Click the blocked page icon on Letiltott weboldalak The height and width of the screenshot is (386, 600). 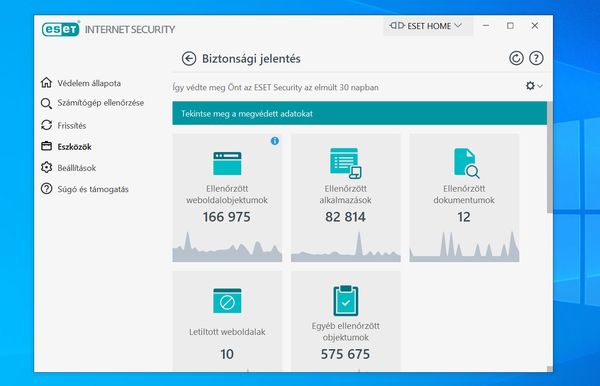coord(227,301)
